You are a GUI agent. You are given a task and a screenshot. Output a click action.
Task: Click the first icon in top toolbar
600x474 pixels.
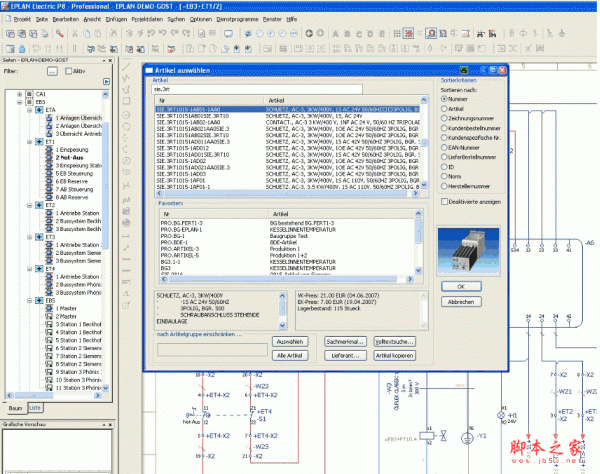pos(8,32)
